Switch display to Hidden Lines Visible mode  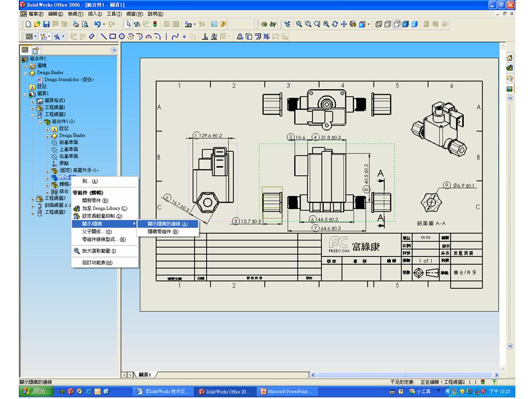pos(387,24)
